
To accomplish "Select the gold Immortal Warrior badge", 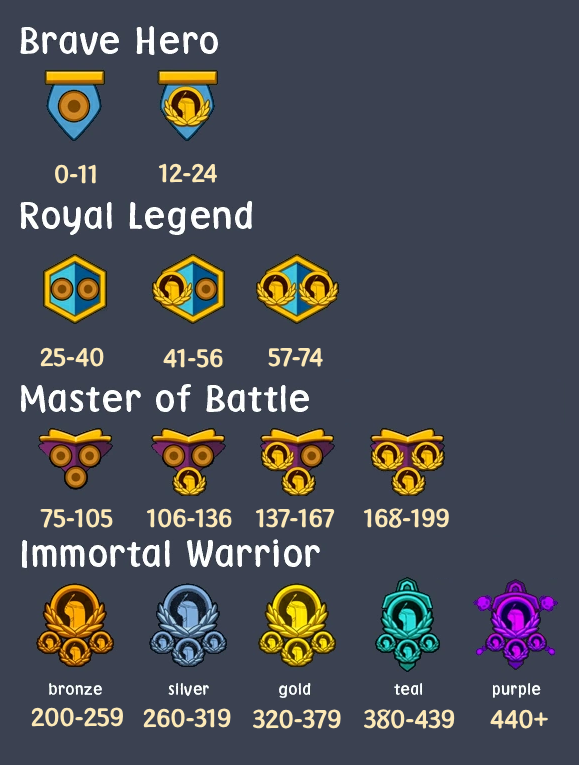I will [297, 625].
